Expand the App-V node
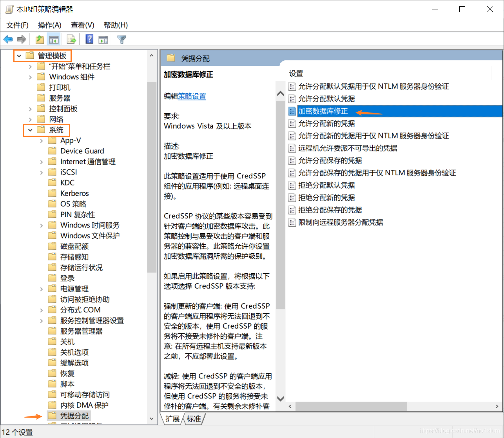Viewport: 504px width, 438px height. pos(42,141)
